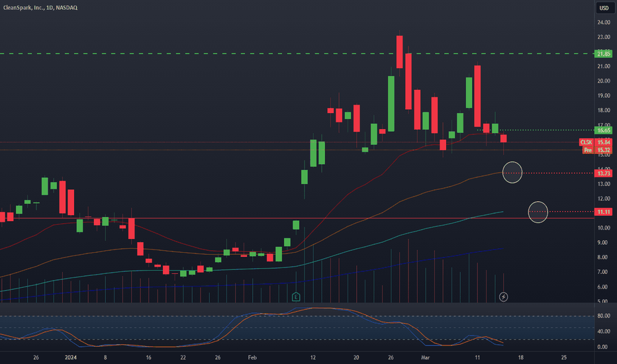Image resolution: width=617 pixels, height=364 pixels.
Task: Click the 10.00 price axis label
Action: click(604, 228)
